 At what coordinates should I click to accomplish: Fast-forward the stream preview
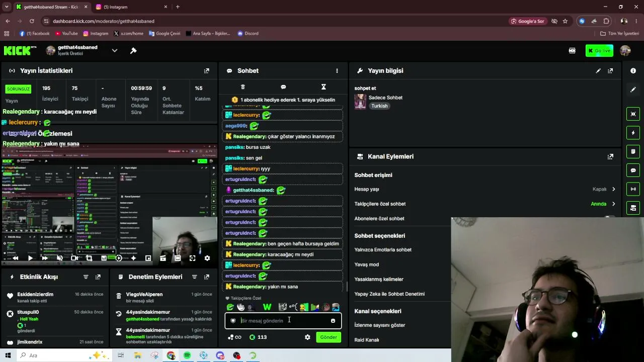(45, 258)
